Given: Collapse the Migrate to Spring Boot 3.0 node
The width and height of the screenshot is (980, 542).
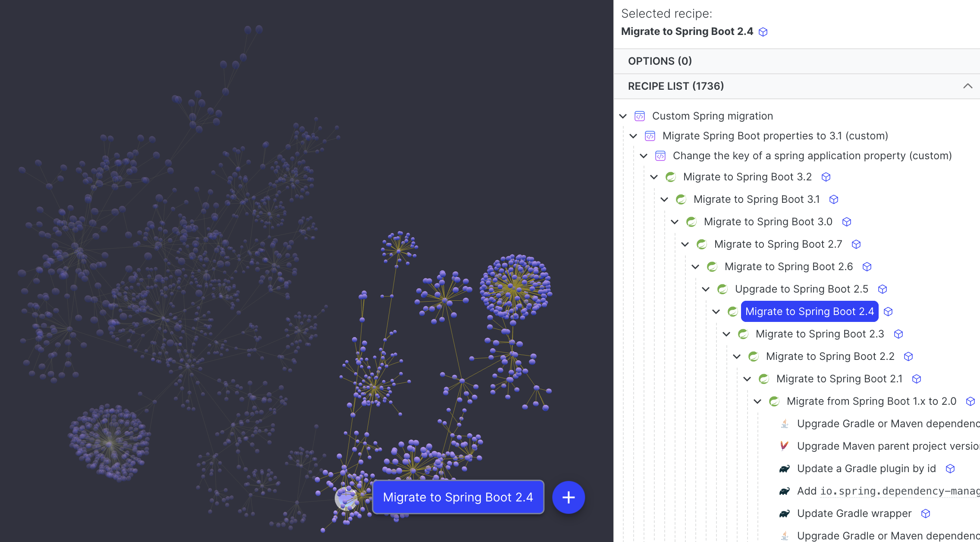Looking at the screenshot, I should pos(675,222).
